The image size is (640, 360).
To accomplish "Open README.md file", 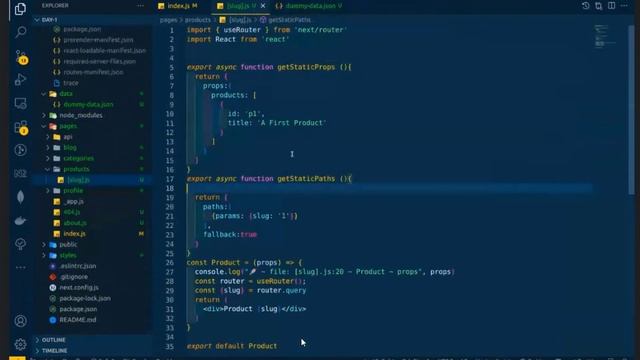I will pos(78,320).
